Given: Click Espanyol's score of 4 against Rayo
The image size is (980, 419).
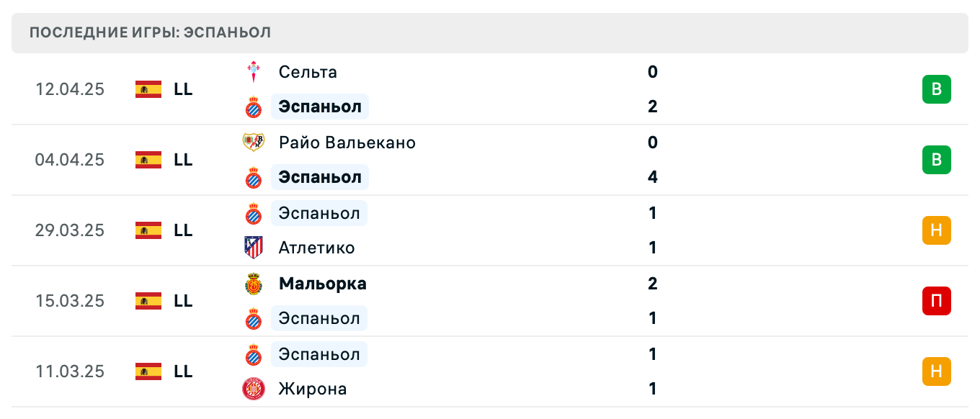Looking at the screenshot, I should tap(653, 177).
